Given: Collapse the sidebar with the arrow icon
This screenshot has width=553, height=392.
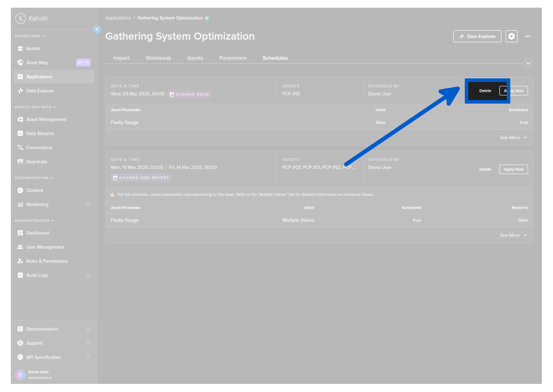Looking at the screenshot, I should click(x=97, y=29).
